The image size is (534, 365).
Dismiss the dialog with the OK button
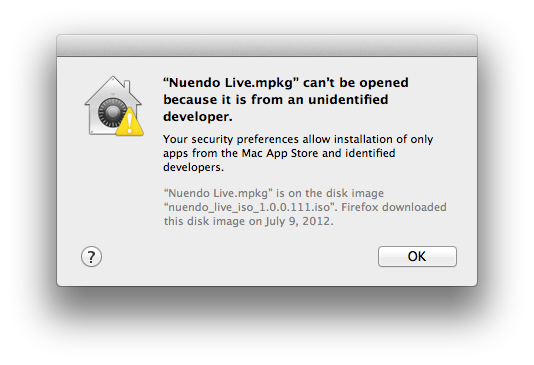coord(417,256)
